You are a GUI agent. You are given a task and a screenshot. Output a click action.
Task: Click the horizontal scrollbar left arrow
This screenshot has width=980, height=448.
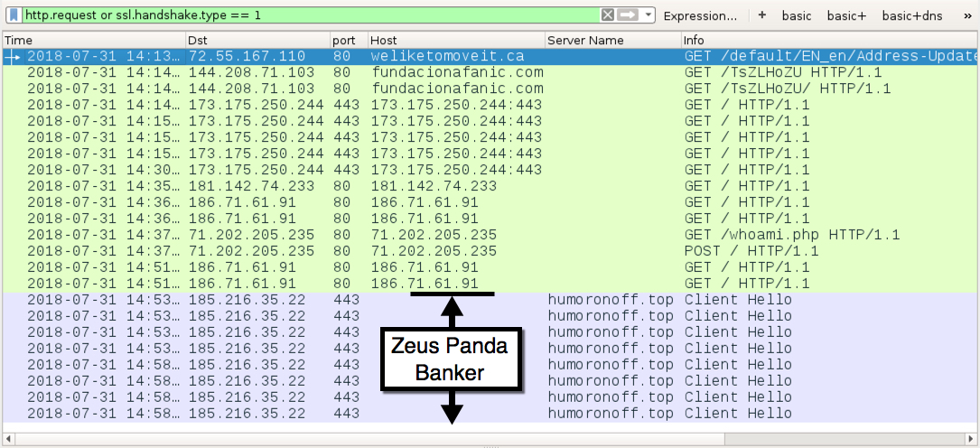point(8,439)
